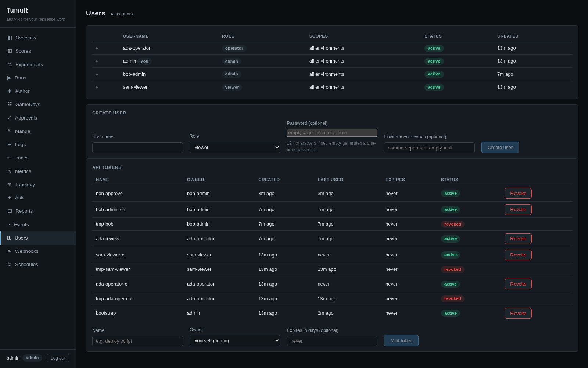This screenshot has height=368, width=588.
Task: Click the revoked status of tmp-ada-operator
Action: click(452, 298)
